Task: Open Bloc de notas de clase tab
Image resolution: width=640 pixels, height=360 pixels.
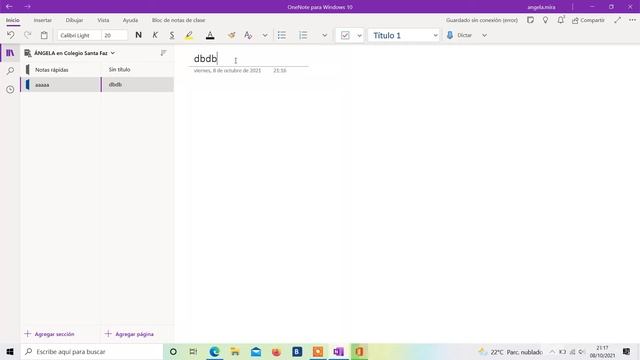Action: [x=178, y=20]
